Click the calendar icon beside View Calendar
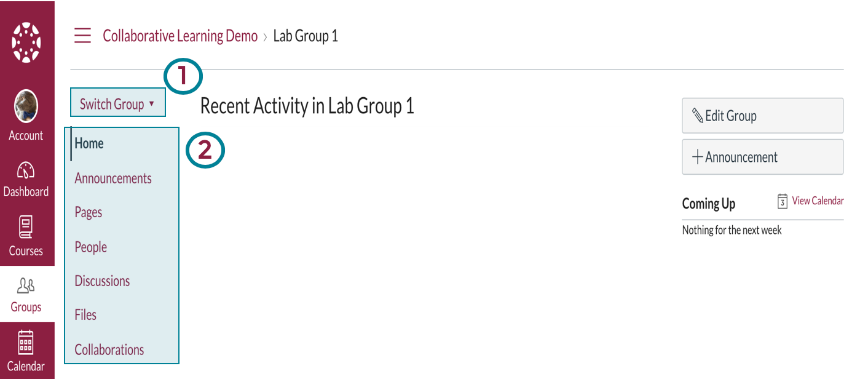This screenshot has width=868, height=379. 783,201
